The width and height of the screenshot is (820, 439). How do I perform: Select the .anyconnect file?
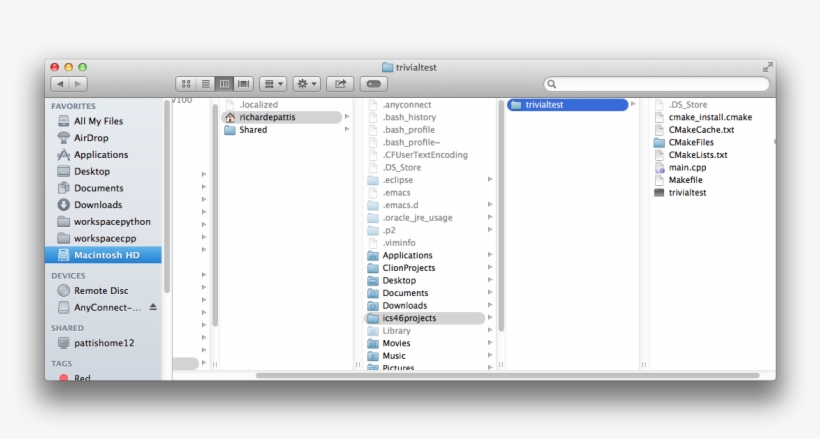406,105
